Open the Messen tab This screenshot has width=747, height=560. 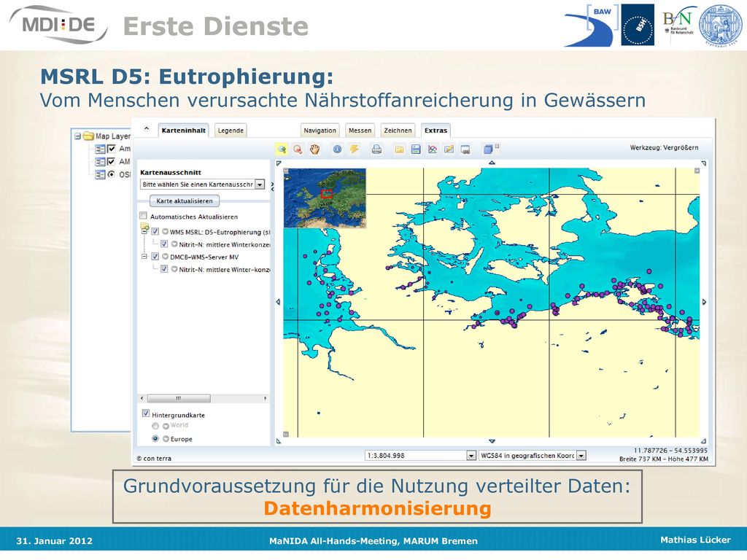click(360, 131)
